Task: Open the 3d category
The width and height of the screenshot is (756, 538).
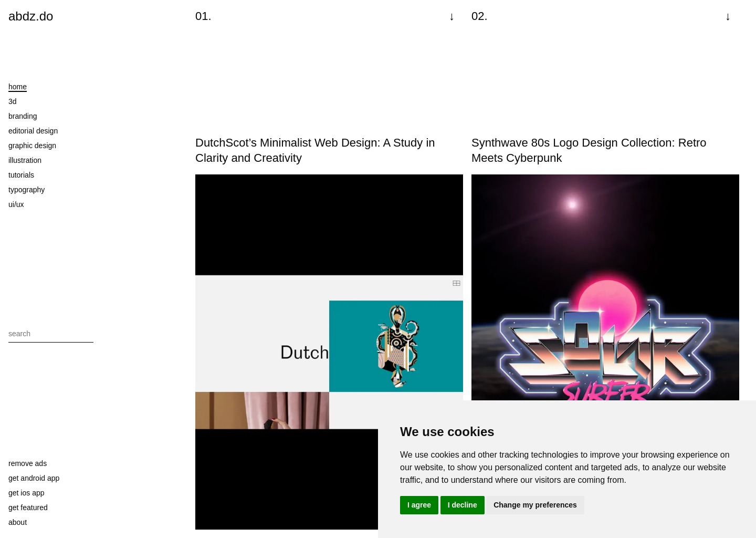Action: click(13, 101)
